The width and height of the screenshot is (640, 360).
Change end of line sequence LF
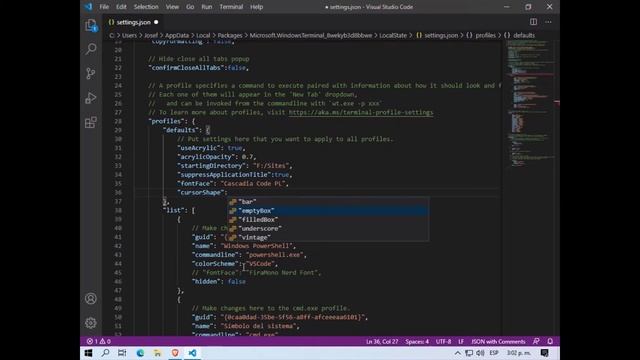tap(461, 342)
